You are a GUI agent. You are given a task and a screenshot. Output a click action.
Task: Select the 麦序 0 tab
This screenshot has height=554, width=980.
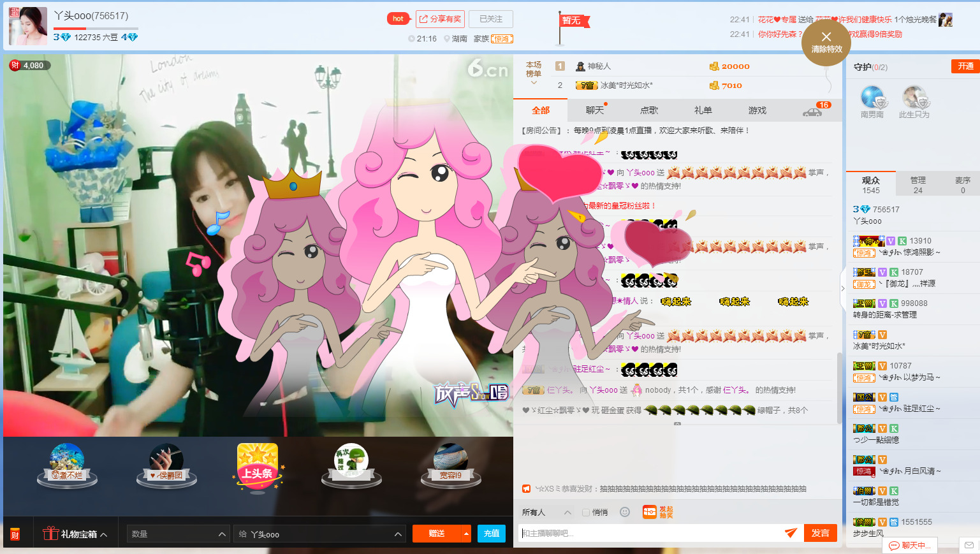(963, 185)
